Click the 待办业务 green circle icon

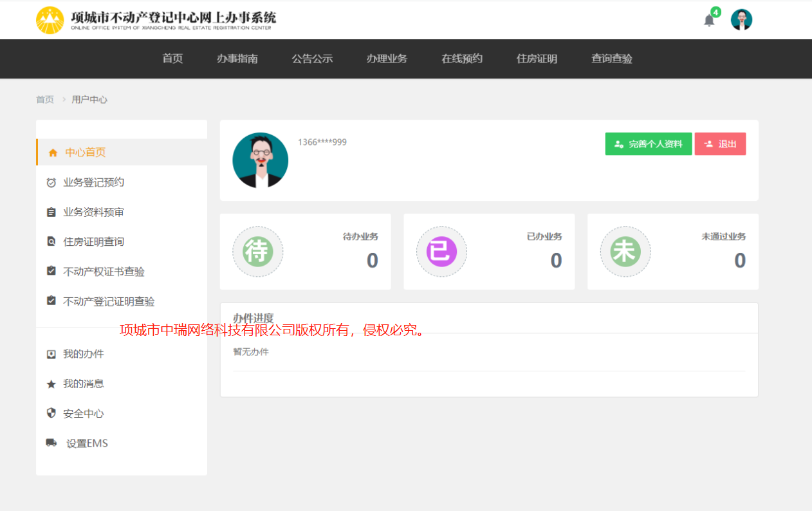[257, 252]
